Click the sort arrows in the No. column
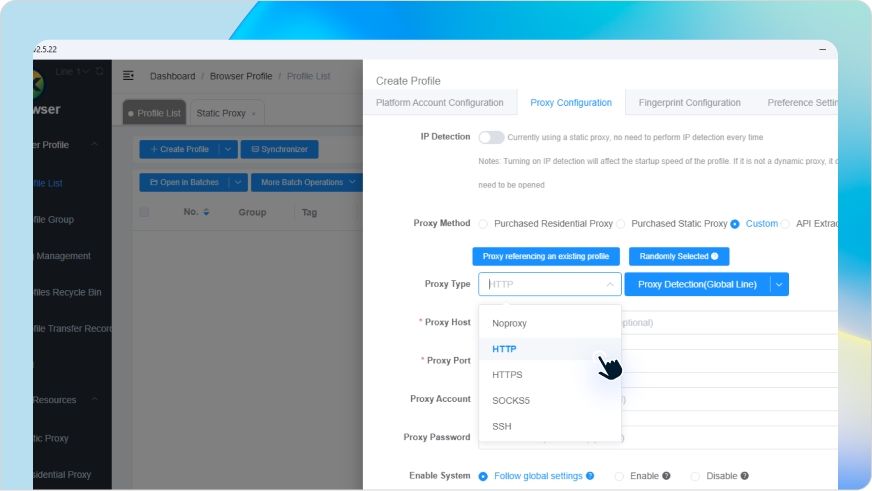The width and height of the screenshot is (872, 491). [206, 212]
